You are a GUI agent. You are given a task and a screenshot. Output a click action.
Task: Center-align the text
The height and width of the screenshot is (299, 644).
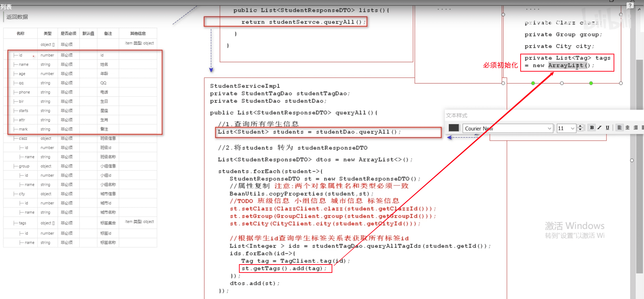tap(627, 128)
